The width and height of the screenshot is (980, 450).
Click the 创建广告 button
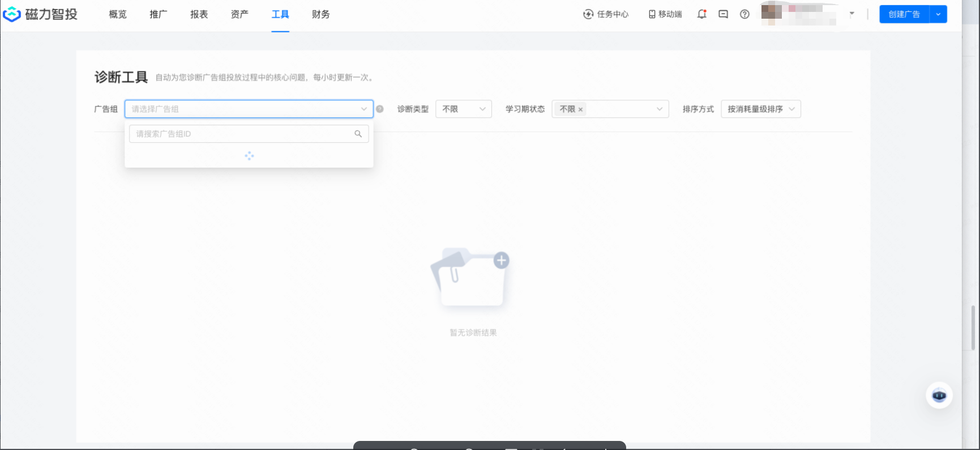click(904, 14)
